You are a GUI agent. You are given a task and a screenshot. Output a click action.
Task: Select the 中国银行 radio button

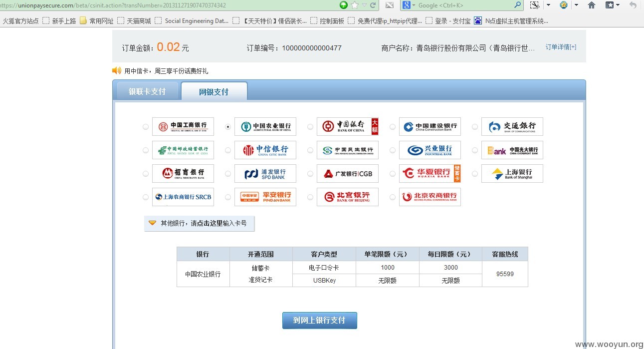tap(310, 127)
